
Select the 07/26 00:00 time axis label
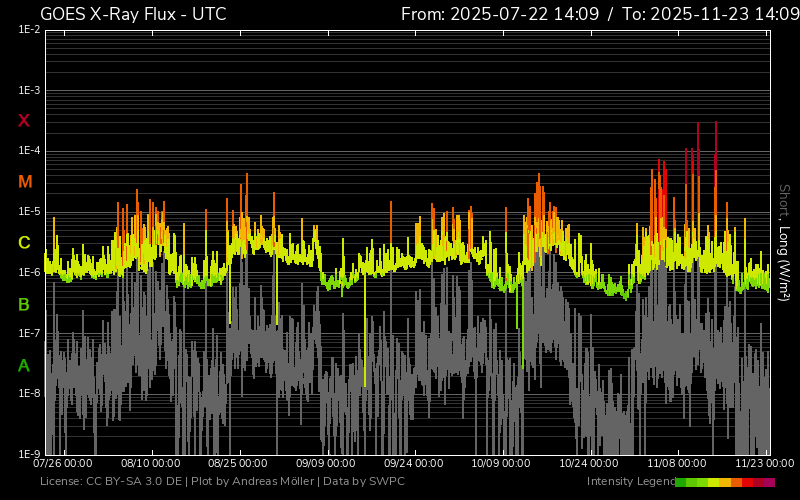(63, 464)
